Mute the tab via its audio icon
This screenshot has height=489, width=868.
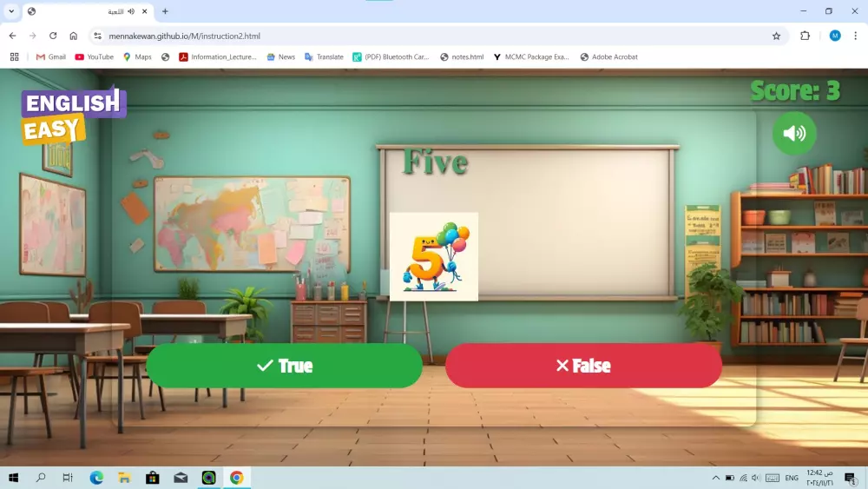click(x=131, y=11)
